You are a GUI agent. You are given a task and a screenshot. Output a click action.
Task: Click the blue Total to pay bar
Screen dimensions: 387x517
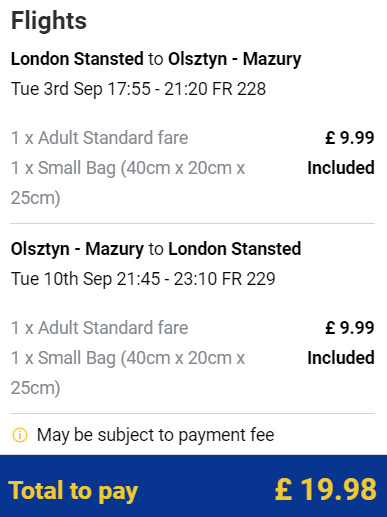(x=193, y=486)
